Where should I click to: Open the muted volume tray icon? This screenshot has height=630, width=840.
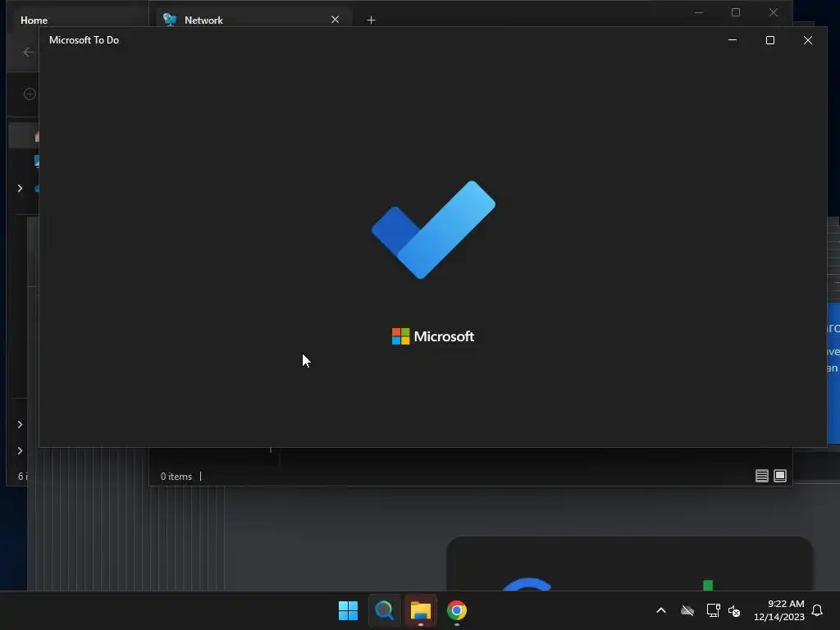pos(734,610)
